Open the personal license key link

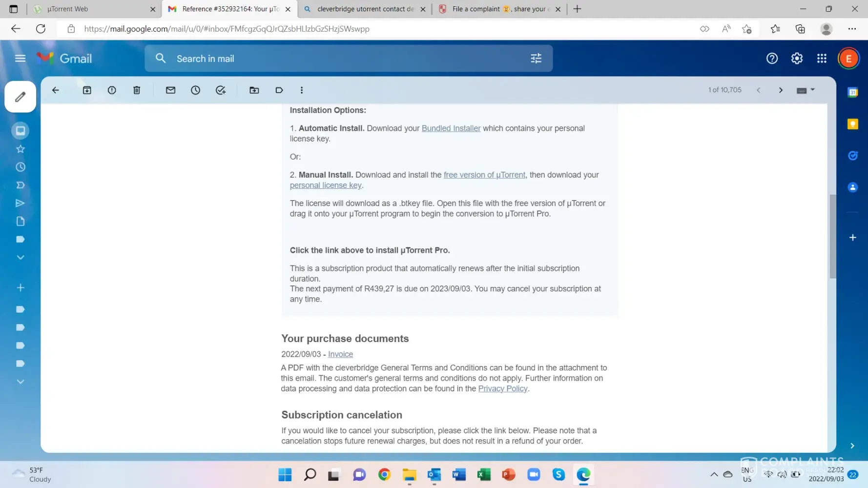[326, 185]
